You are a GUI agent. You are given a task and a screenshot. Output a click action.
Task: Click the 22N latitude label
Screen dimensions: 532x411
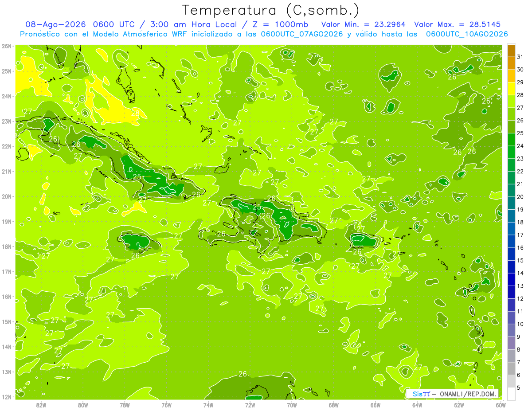click(x=7, y=146)
